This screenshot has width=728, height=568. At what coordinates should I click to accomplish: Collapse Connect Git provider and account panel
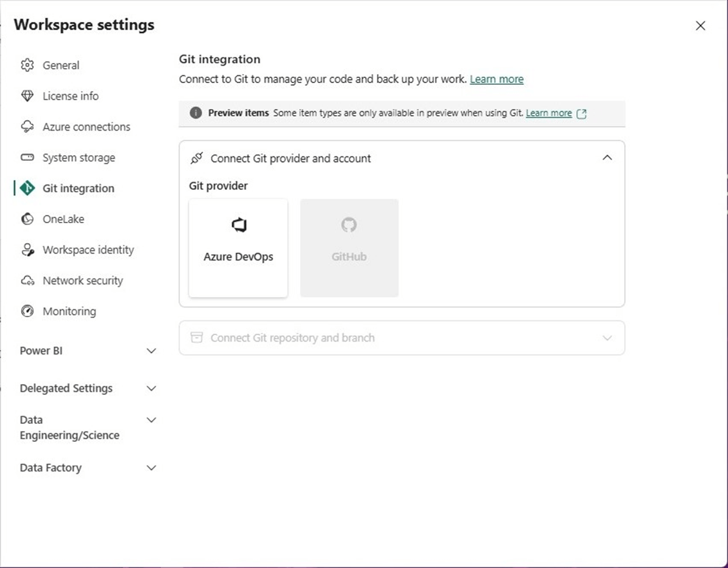606,158
